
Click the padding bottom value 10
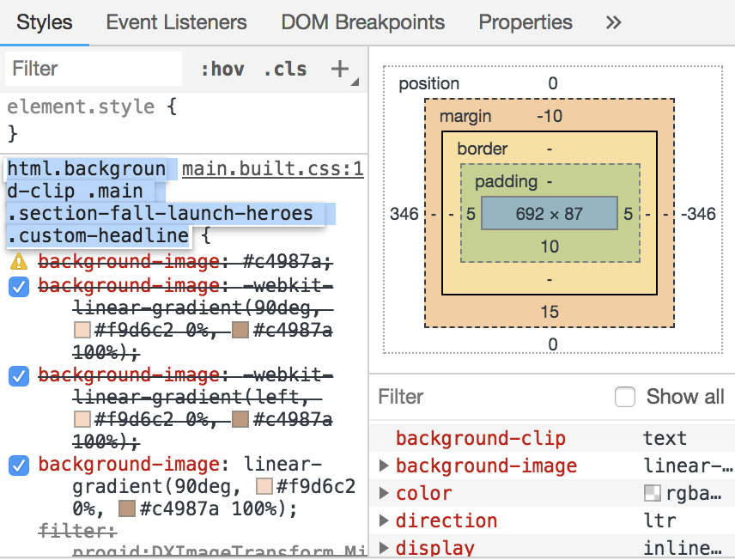tap(550, 247)
